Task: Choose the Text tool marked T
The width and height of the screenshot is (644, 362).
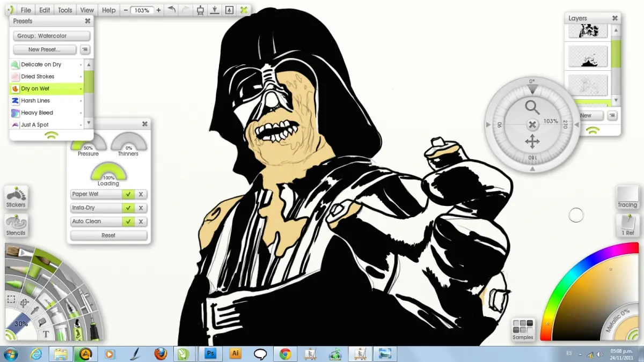Action: click(x=46, y=334)
